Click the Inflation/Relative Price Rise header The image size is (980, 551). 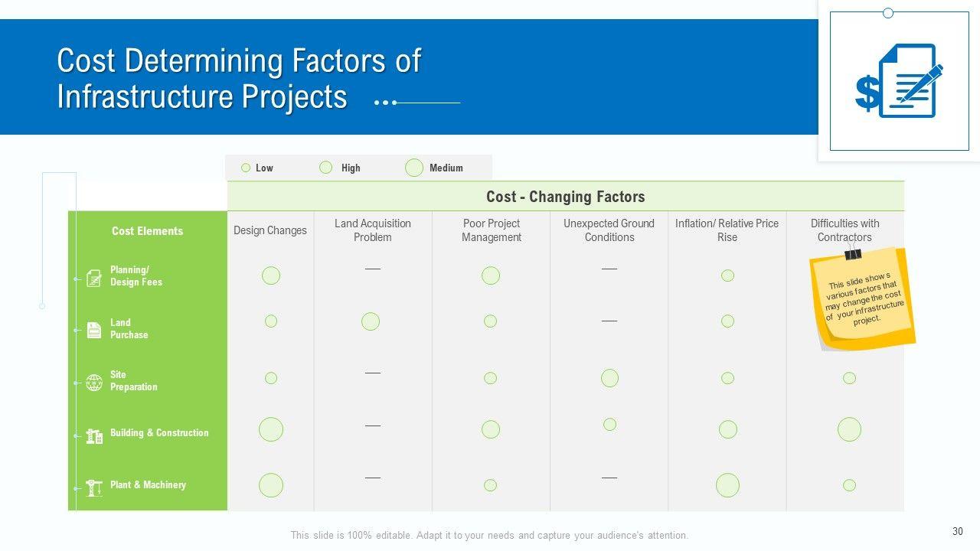point(727,230)
